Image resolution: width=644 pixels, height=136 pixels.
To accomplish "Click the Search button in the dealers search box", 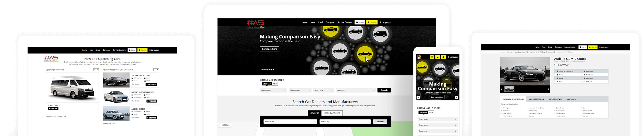I will [380, 121].
